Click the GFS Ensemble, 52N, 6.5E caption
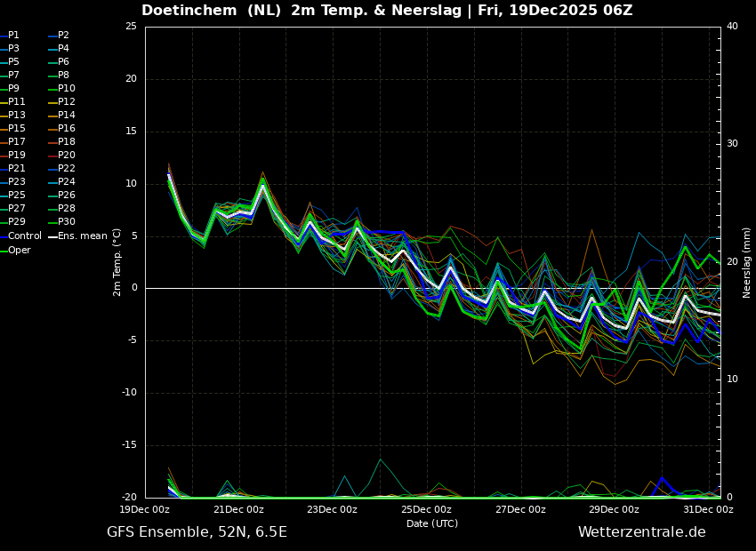Screen dimensions: 756x551 pos(197,532)
